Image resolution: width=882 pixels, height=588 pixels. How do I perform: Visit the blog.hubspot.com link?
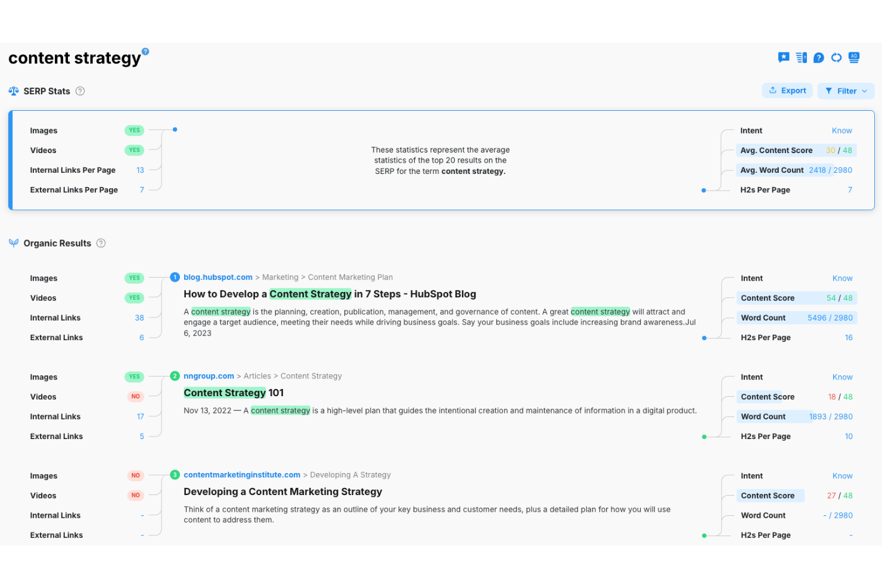click(218, 276)
